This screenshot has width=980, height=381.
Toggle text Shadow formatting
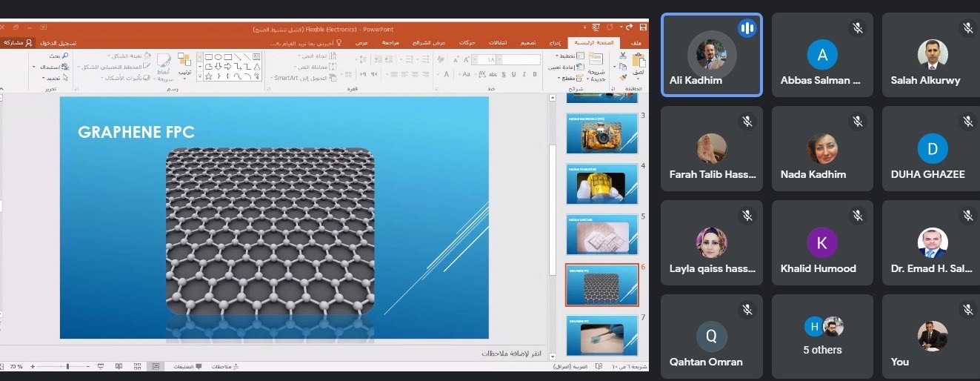pos(504,74)
